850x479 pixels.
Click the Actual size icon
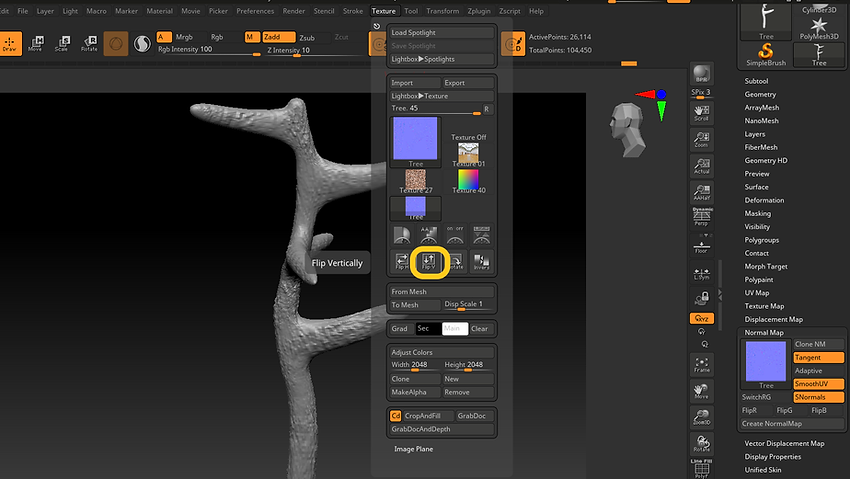point(701,166)
